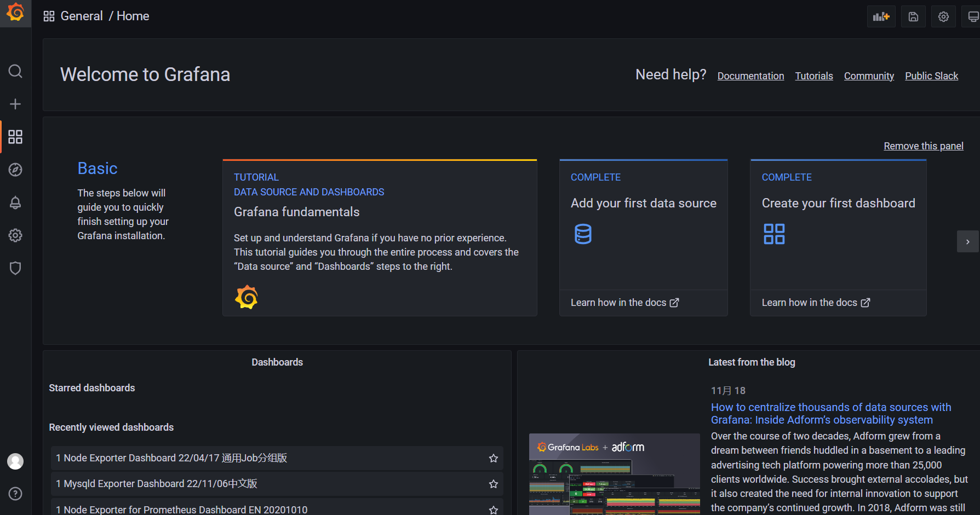Click the Grafana logo in the tutorial card
The width and height of the screenshot is (980, 515).
(x=247, y=297)
